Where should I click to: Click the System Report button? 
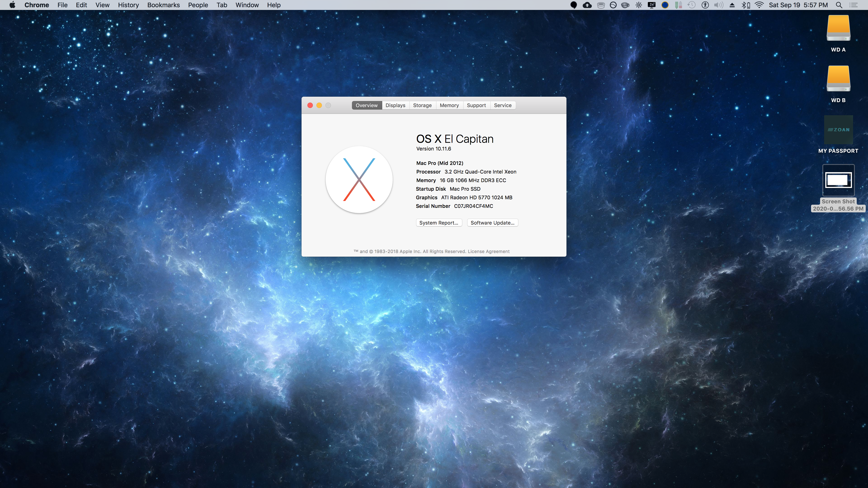tap(439, 223)
